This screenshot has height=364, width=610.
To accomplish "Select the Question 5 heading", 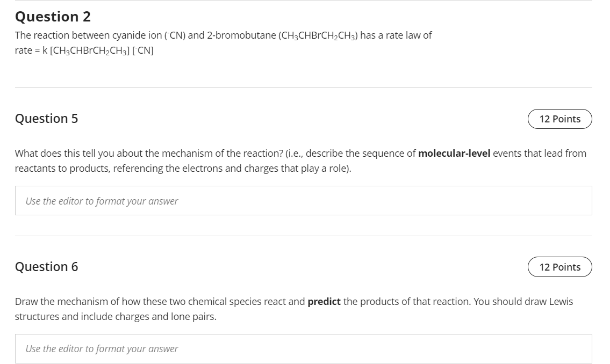I will pos(46,119).
